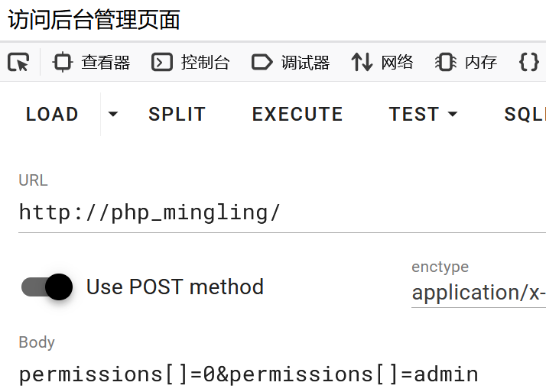Switch to the 查看器 tab
The width and height of the screenshot is (546, 392).
pyautogui.click(x=106, y=63)
